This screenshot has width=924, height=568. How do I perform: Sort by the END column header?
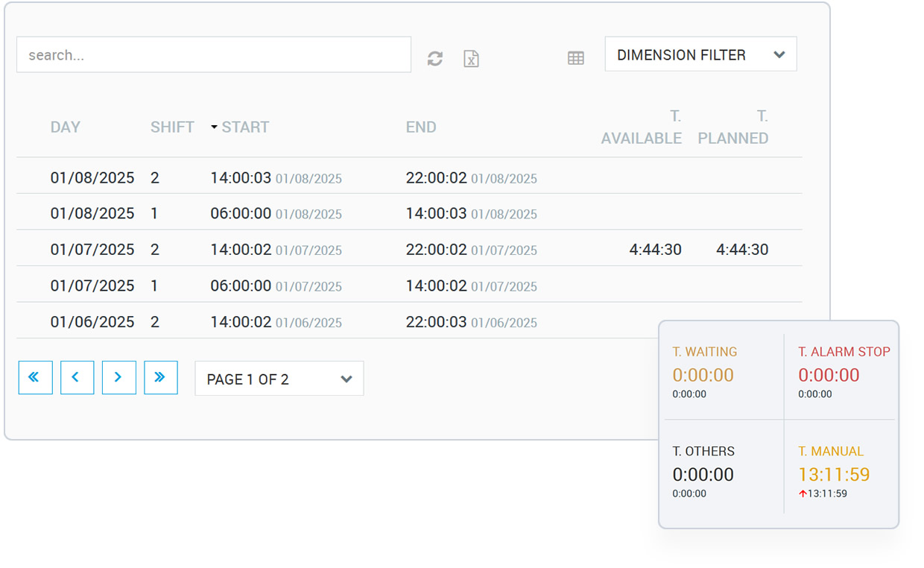[421, 127]
